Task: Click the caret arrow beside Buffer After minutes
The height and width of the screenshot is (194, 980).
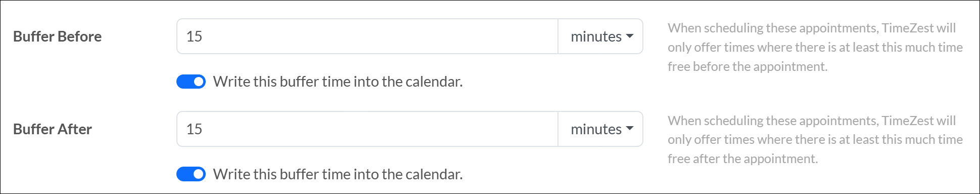Action: coord(630,129)
